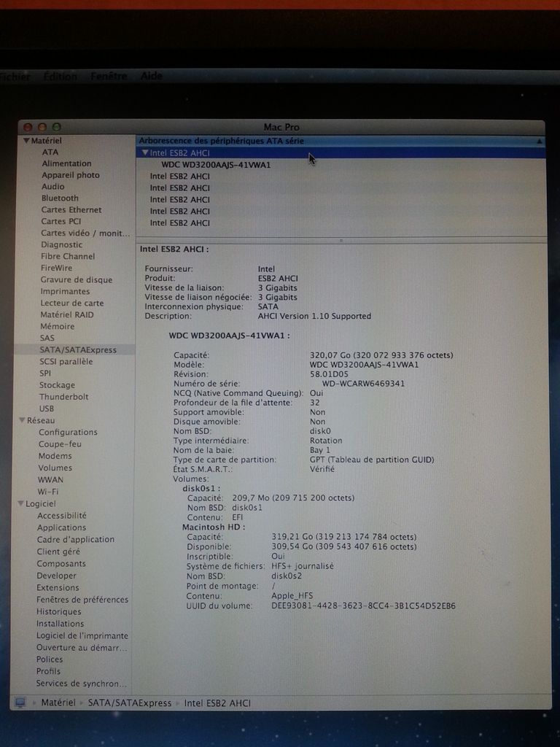Select Thunderbolt in the sidebar
The height and width of the screenshot is (747, 560).
(x=64, y=396)
